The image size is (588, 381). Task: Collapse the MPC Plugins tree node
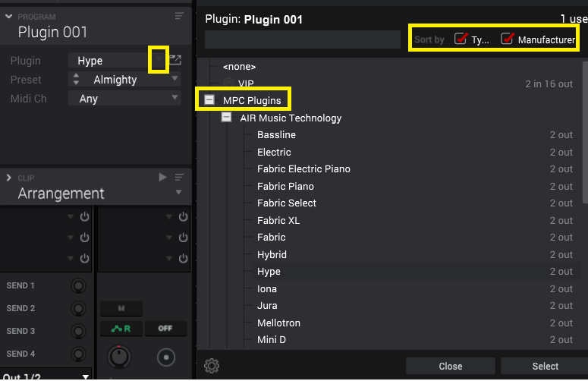tap(209, 99)
